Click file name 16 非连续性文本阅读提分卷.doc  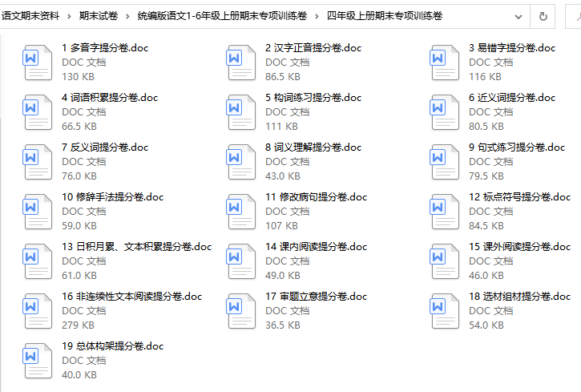[132, 296]
